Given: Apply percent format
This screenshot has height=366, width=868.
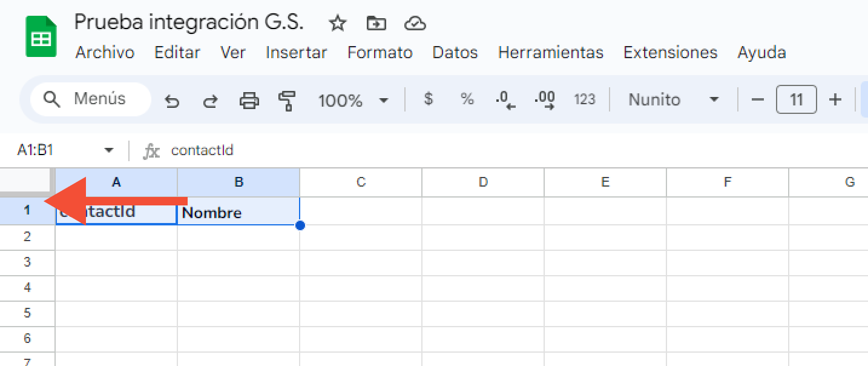Looking at the screenshot, I should click(467, 99).
